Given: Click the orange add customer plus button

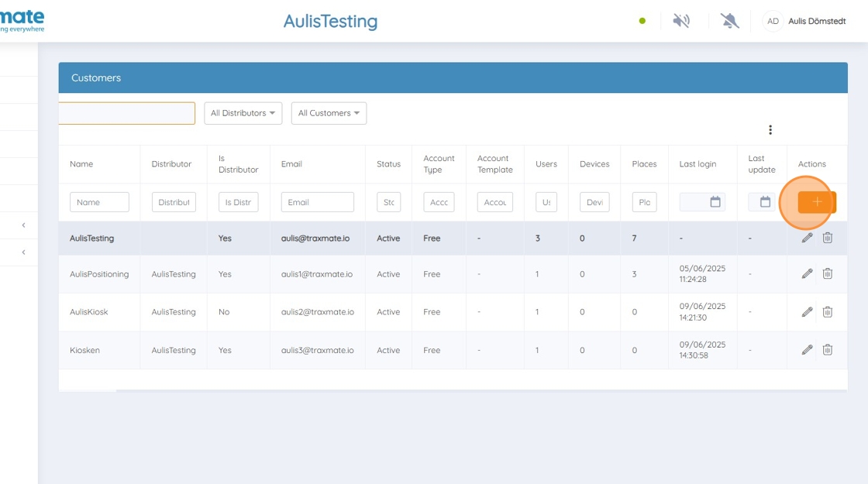Looking at the screenshot, I should pos(817,202).
